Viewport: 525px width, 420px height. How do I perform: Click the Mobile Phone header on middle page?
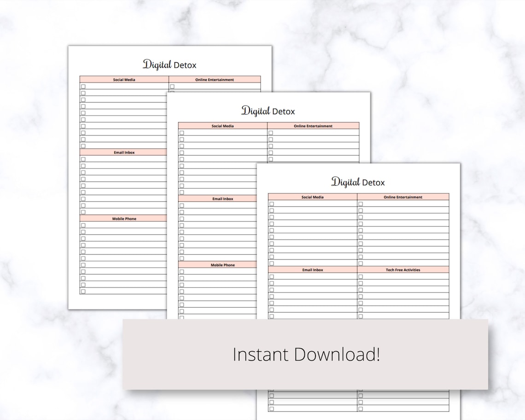(223, 265)
